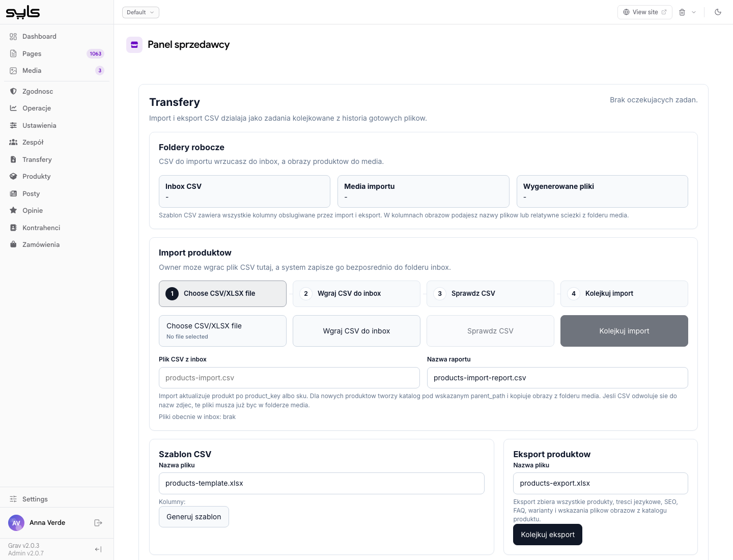The height and width of the screenshot is (560, 733).
Task: Select step 2 Wgraj CSV do inbox
Action: tap(356, 294)
